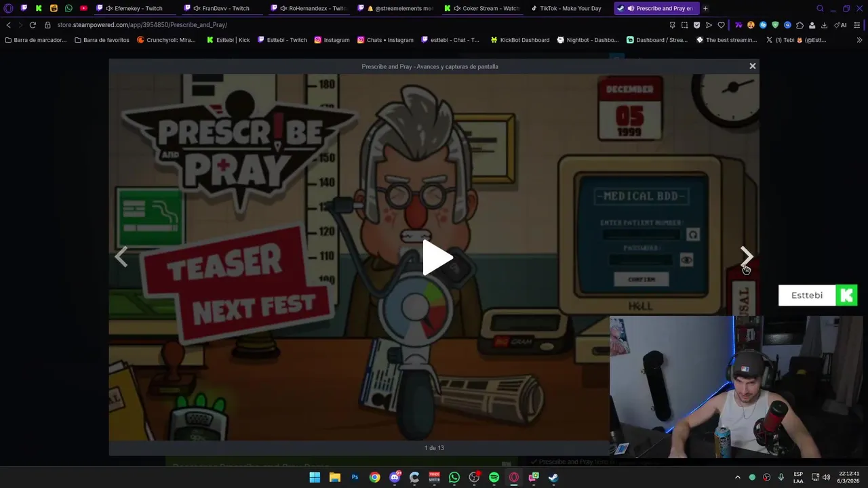Add page to bookmarks heart icon
This screenshot has width=868, height=488.
coord(721,25)
